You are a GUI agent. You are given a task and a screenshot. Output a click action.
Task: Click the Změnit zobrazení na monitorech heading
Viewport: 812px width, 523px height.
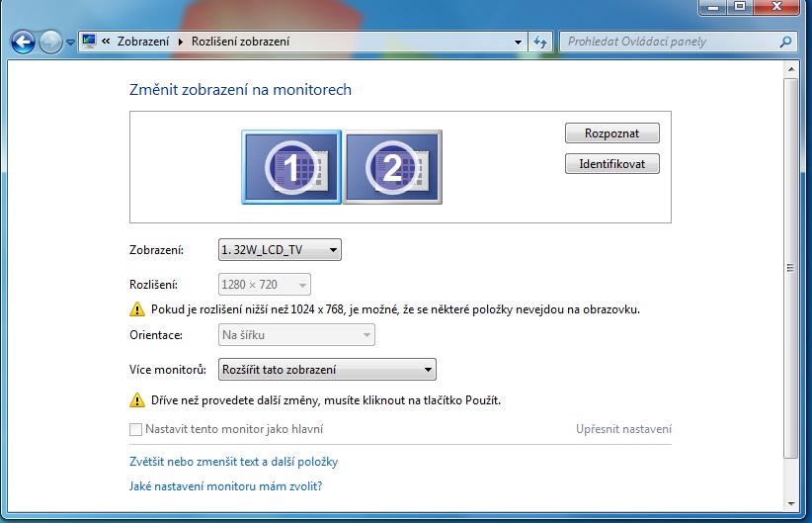point(240,90)
